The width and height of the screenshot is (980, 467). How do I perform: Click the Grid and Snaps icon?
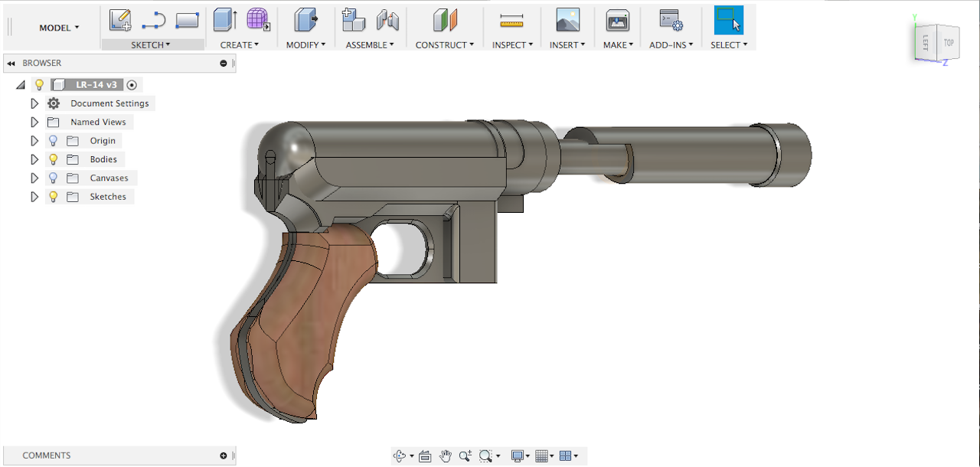pyautogui.click(x=541, y=456)
